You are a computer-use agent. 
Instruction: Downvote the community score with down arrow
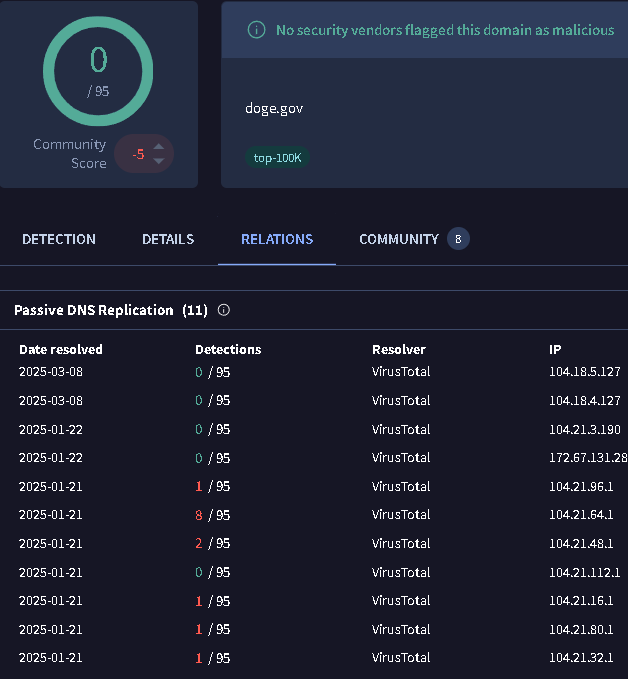(158, 161)
